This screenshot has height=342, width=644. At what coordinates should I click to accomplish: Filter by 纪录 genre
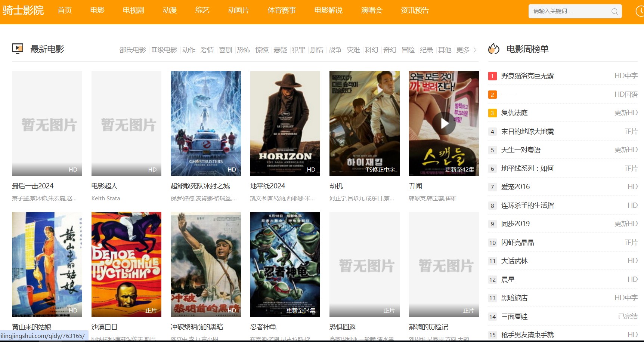coord(427,50)
